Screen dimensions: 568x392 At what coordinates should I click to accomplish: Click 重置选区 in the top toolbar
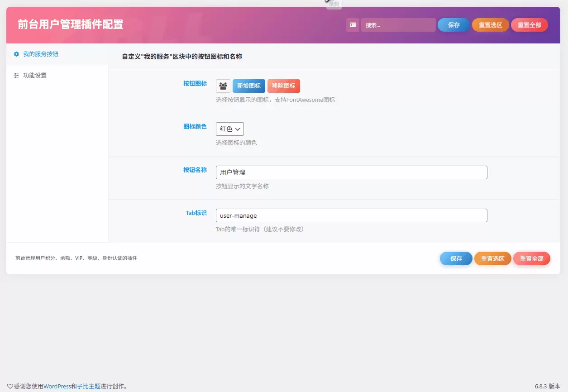pos(490,25)
